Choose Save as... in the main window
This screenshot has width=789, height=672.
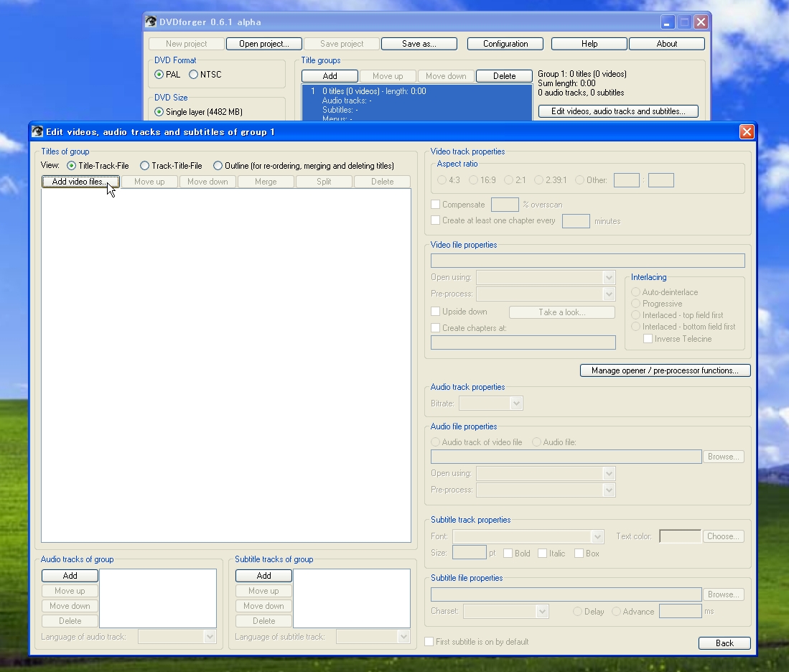(x=419, y=44)
